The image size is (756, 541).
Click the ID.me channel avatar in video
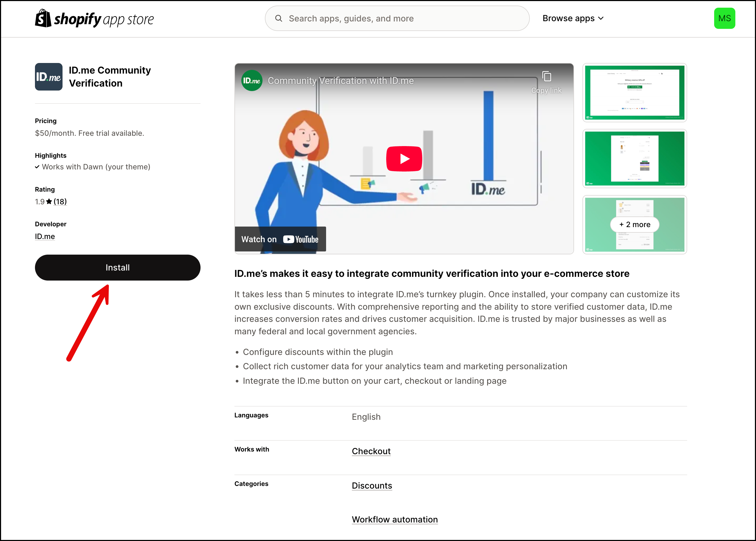(252, 81)
